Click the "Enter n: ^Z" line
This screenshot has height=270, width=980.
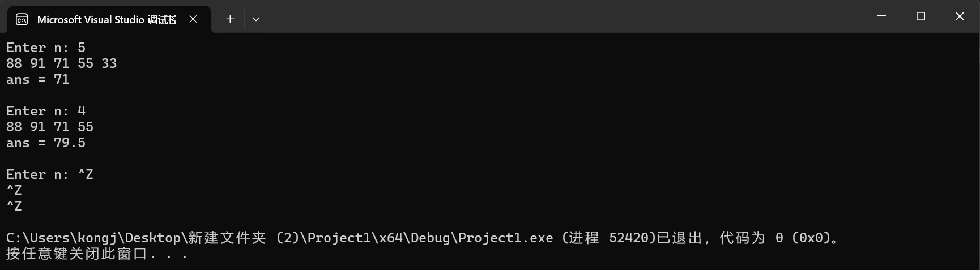pyautogui.click(x=50, y=174)
